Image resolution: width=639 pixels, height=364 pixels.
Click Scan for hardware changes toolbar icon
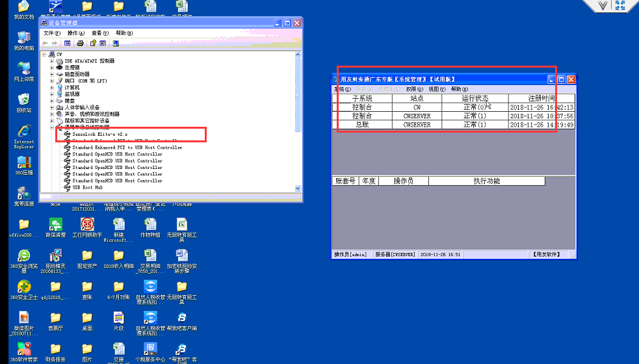click(x=116, y=43)
